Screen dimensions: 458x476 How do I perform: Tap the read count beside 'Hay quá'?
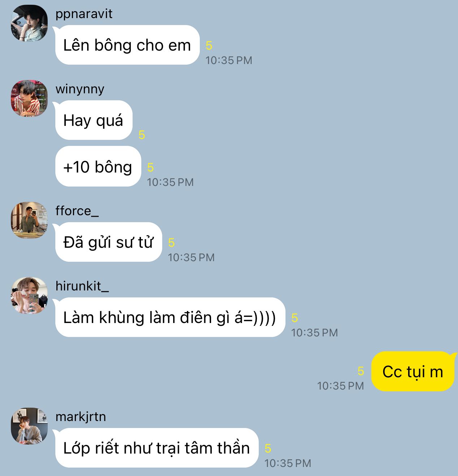pyautogui.click(x=142, y=135)
